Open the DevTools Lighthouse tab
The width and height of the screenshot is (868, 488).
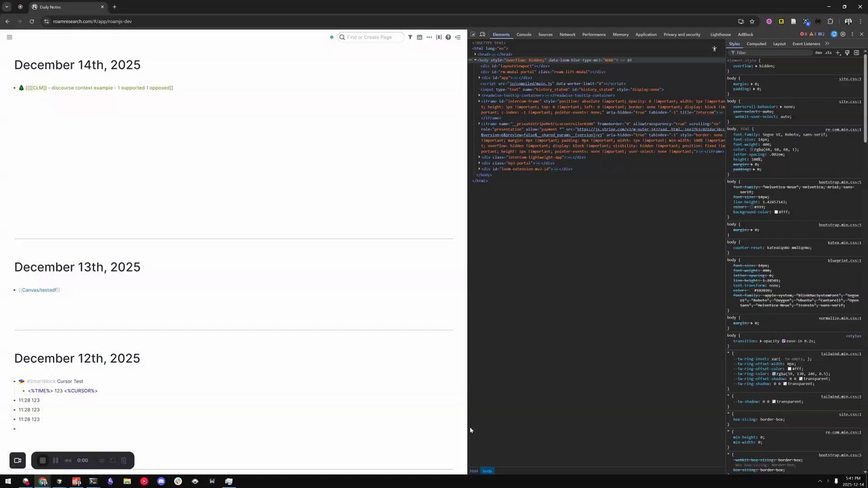click(721, 35)
